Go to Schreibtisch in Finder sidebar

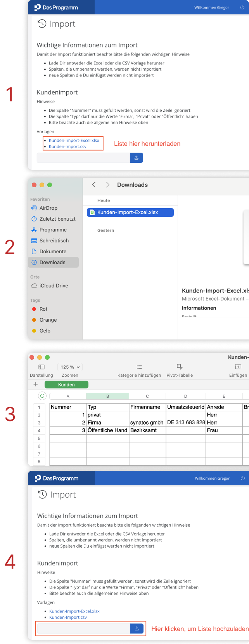tap(54, 241)
